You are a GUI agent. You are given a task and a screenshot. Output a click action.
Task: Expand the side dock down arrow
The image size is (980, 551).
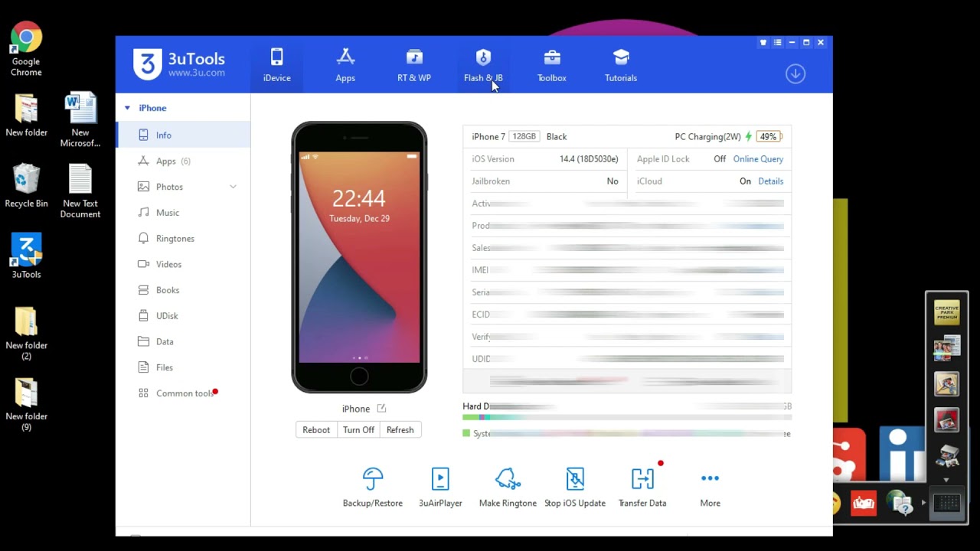pos(947,480)
